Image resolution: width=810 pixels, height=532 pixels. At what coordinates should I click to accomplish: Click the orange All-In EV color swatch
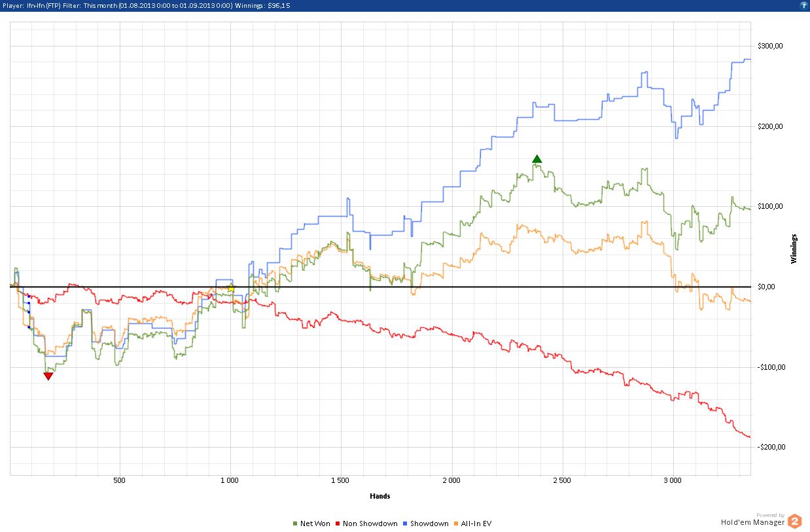point(457,523)
